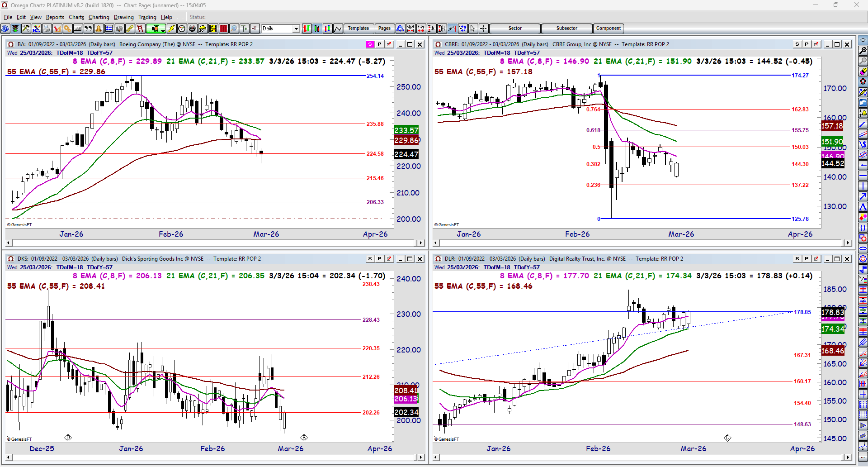The width and height of the screenshot is (868, 467).
Task: Toggle the S button on CBRE chart
Action: click(x=797, y=44)
